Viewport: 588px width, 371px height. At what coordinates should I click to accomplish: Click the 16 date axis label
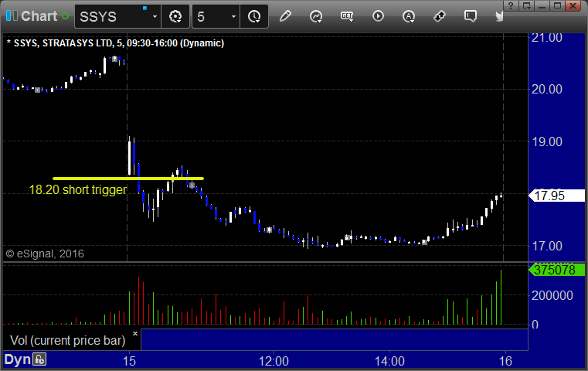(505, 361)
